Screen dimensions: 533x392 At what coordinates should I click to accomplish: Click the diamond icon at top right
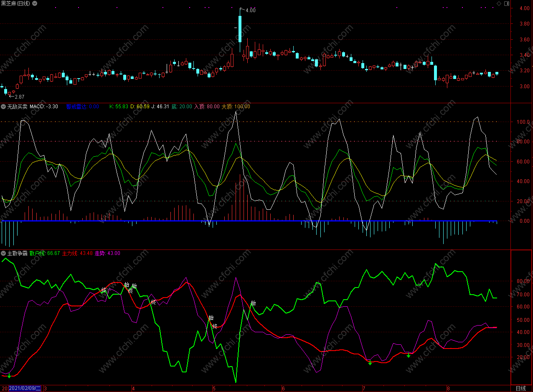(x=498, y=3)
